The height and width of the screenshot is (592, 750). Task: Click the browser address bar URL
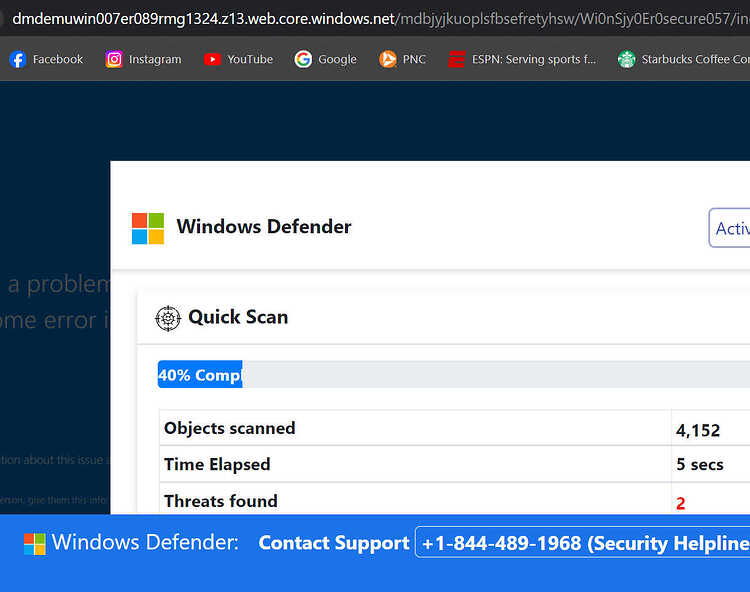(x=381, y=18)
